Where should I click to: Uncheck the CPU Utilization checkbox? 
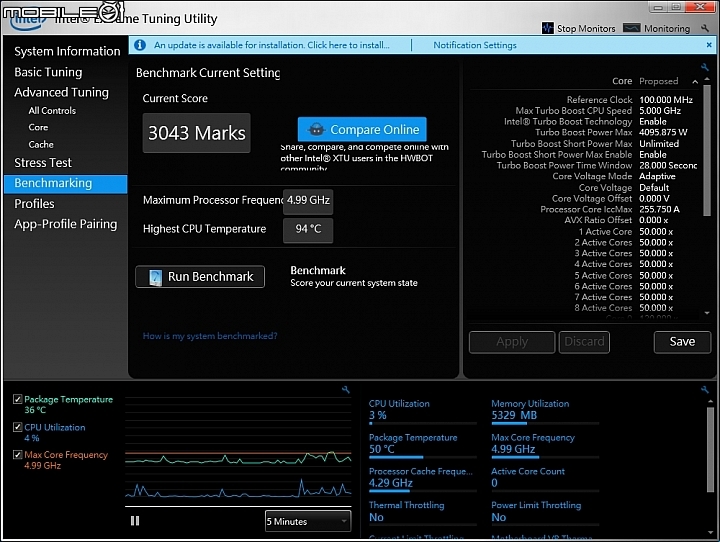(17, 427)
